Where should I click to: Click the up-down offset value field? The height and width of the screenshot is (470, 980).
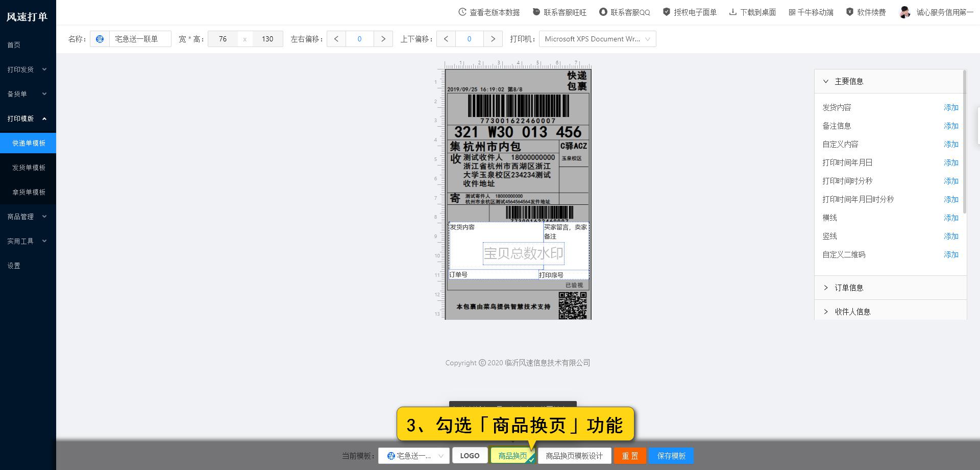click(469, 39)
